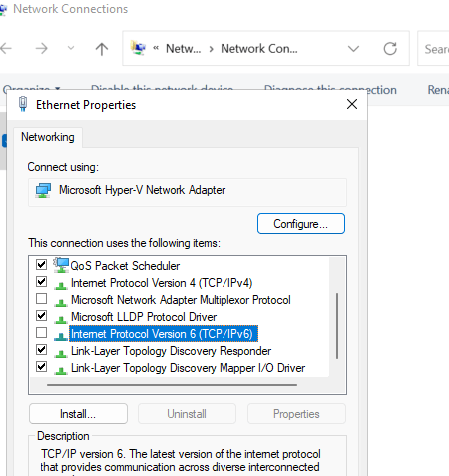This screenshot has width=449, height=476.
Task: Refresh the Network Connections view
Action: tap(390, 49)
